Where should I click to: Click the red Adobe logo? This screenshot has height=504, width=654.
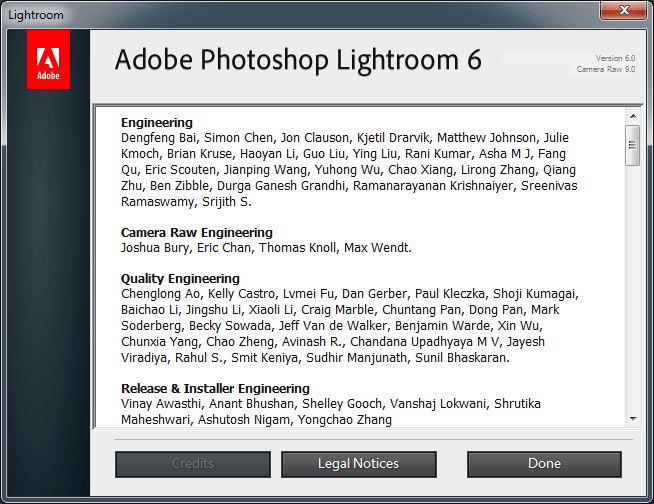point(48,59)
